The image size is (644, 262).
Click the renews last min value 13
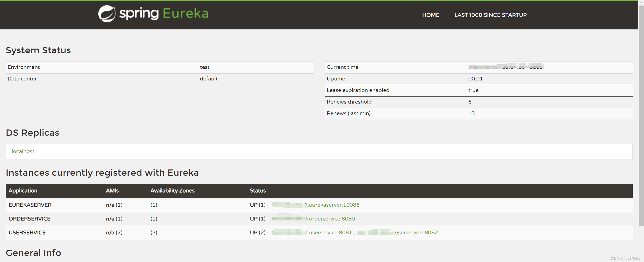[471, 113]
